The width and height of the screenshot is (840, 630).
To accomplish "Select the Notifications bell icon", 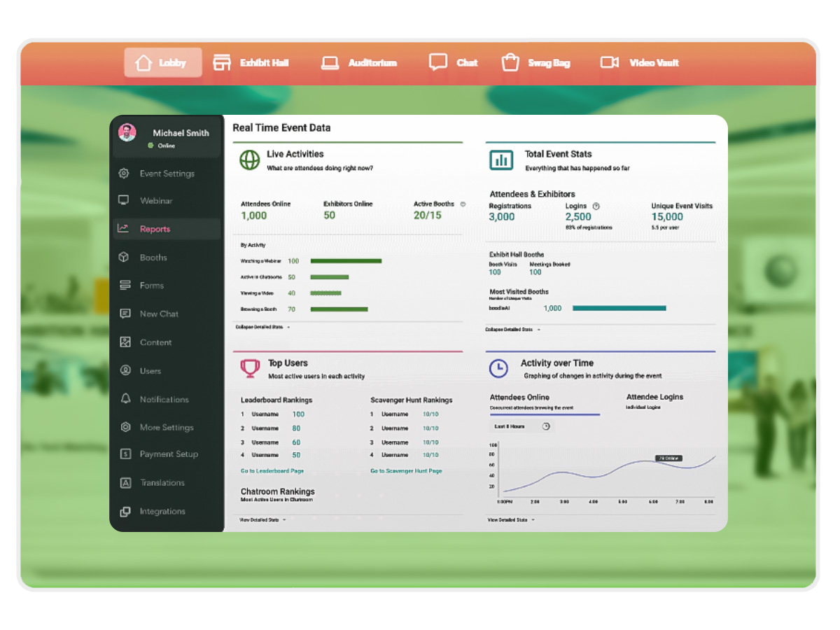I will coord(125,399).
